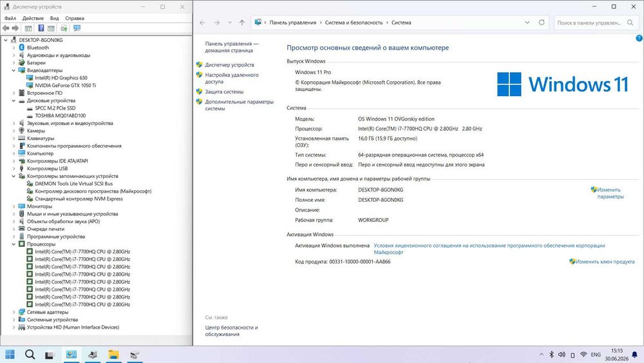Open the Действие menu
The width and height of the screenshot is (644, 363).
[x=33, y=18]
